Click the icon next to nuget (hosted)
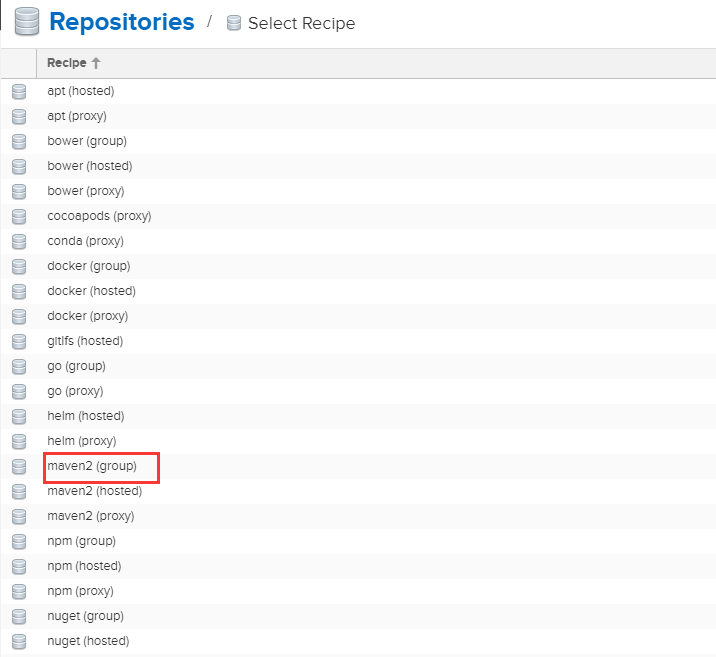The height and width of the screenshot is (657, 716). (18, 641)
